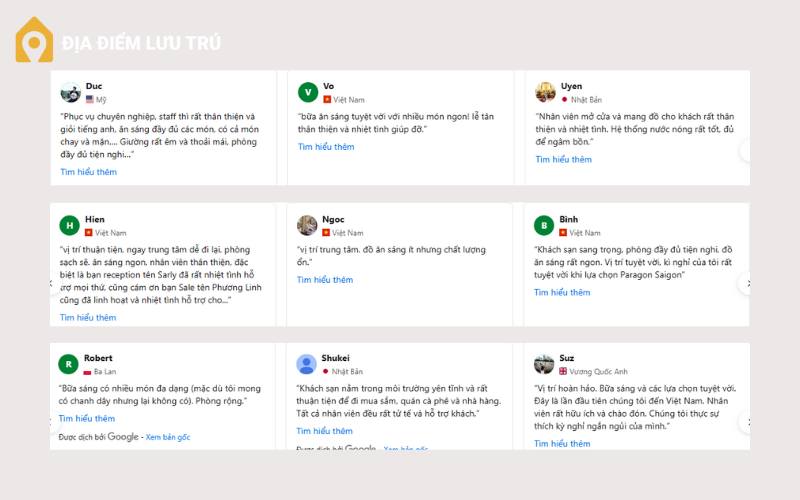Click Vo's green V avatar
800x500 pixels.
(x=307, y=92)
